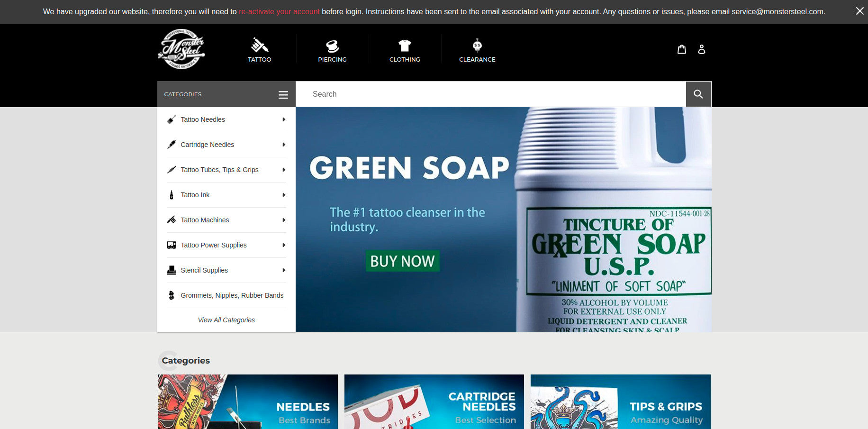Screen dimensions: 868x429
Task: Expand the Stencil Supplies submenu arrow
Action: (x=284, y=270)
